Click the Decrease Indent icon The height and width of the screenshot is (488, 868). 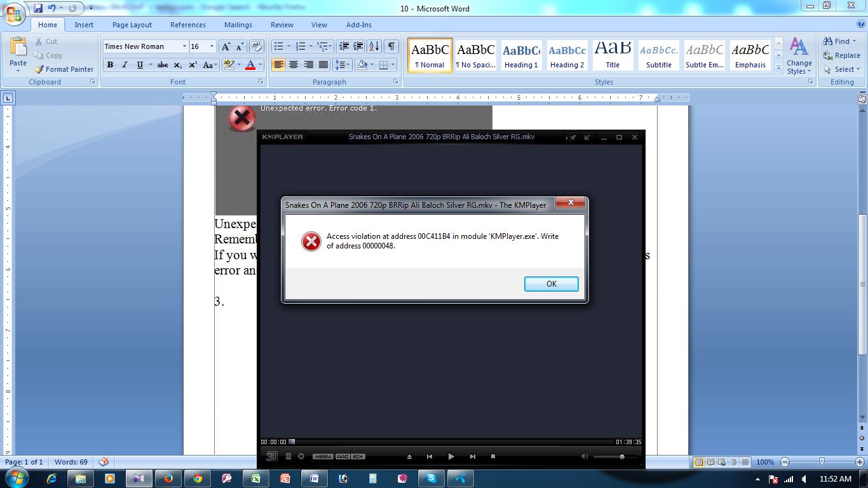pos(344,46)
